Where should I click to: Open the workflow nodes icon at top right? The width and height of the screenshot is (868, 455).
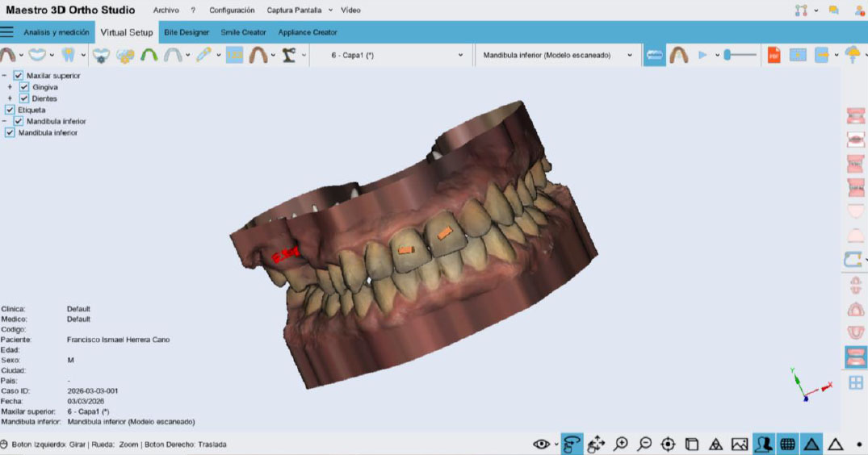801,10
